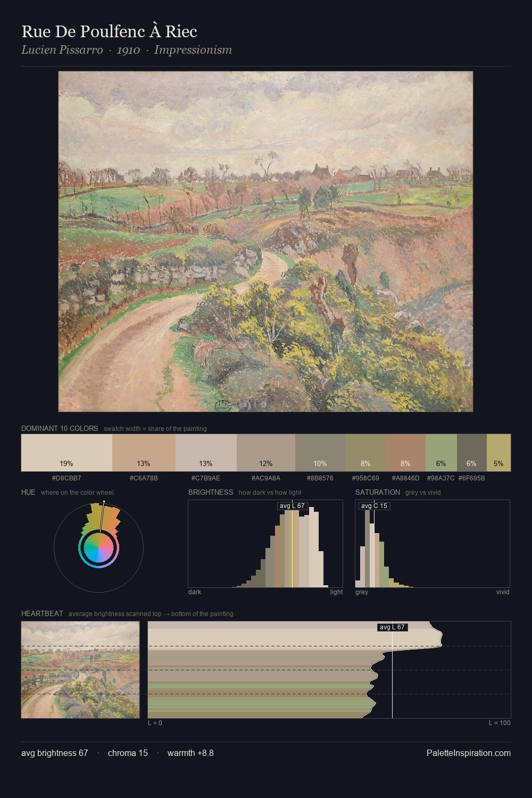This screenshot has height=798, width=532.
Task: Select the 10% grey swatch #8B8576
Action: point(320,453)
